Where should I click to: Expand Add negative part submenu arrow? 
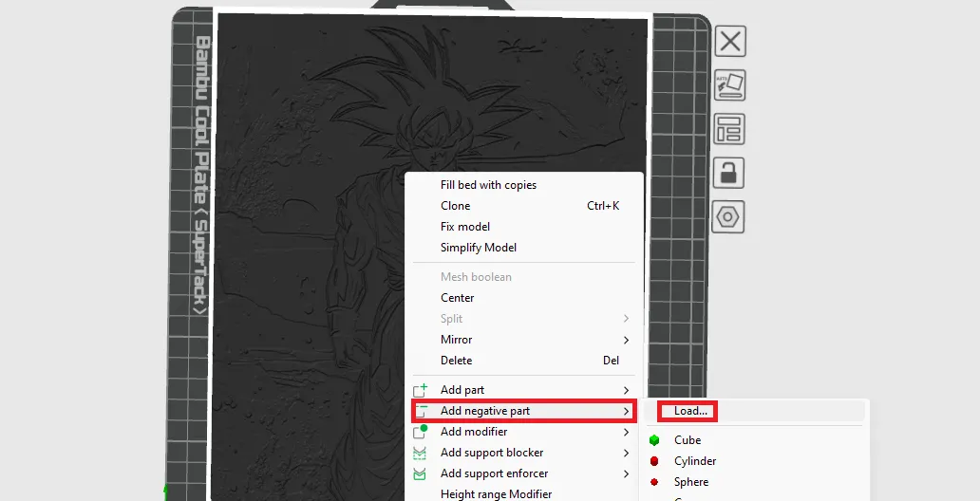coord(626,411)
